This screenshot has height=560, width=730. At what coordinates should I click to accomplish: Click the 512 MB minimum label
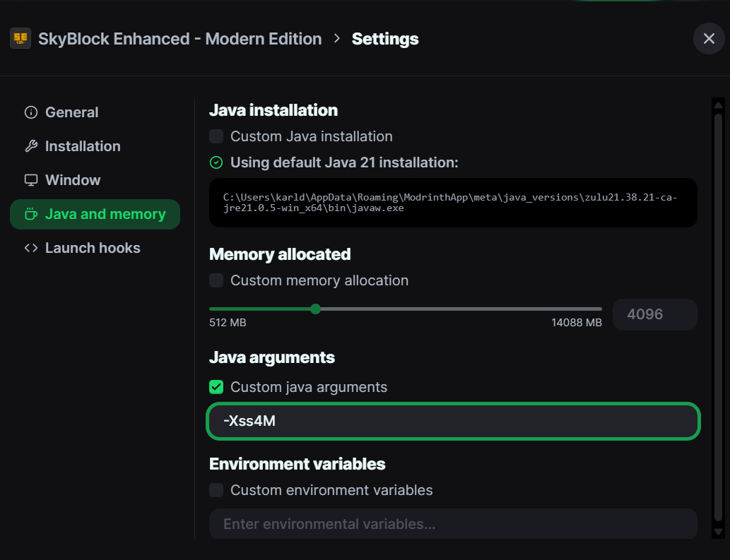228,323
